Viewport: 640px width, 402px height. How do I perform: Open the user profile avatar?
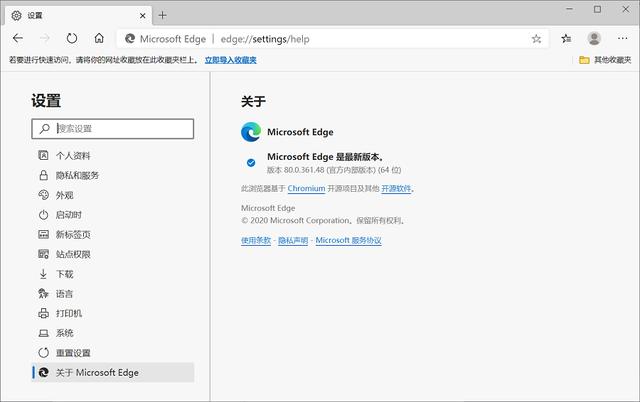tap(594, 38)
